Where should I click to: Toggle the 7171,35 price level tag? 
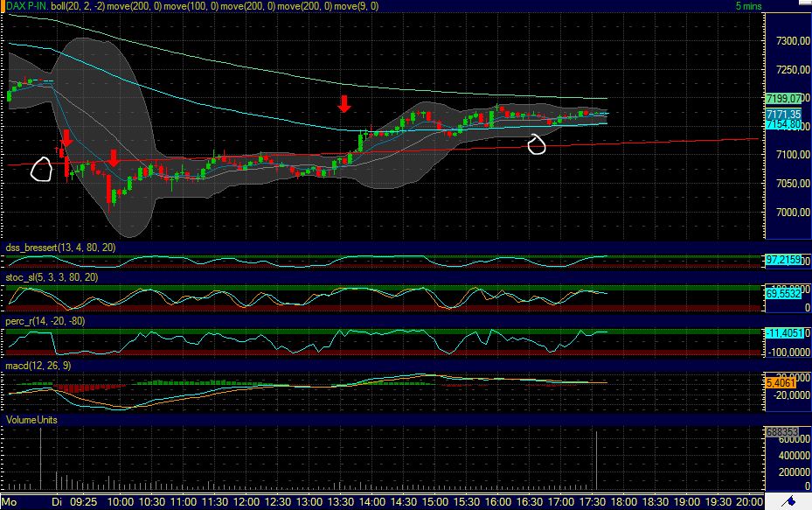(x=785, y=113)
